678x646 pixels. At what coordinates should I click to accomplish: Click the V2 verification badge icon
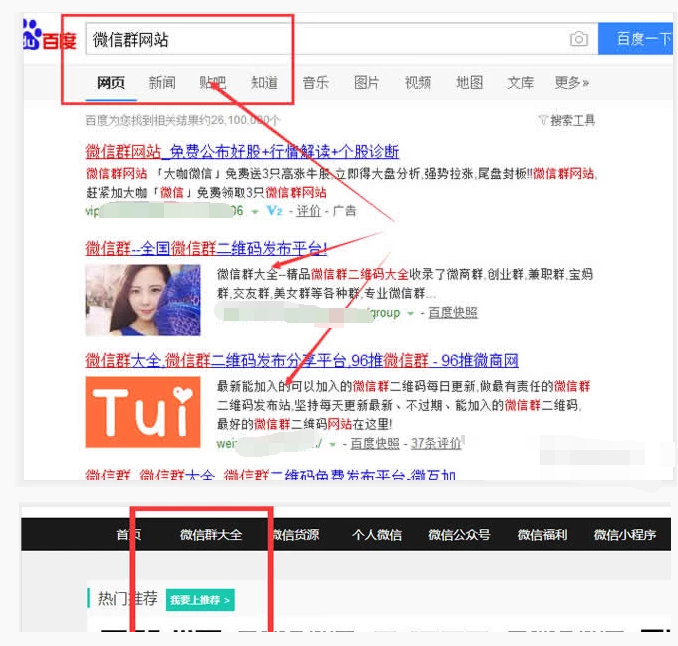coord(275,211)
